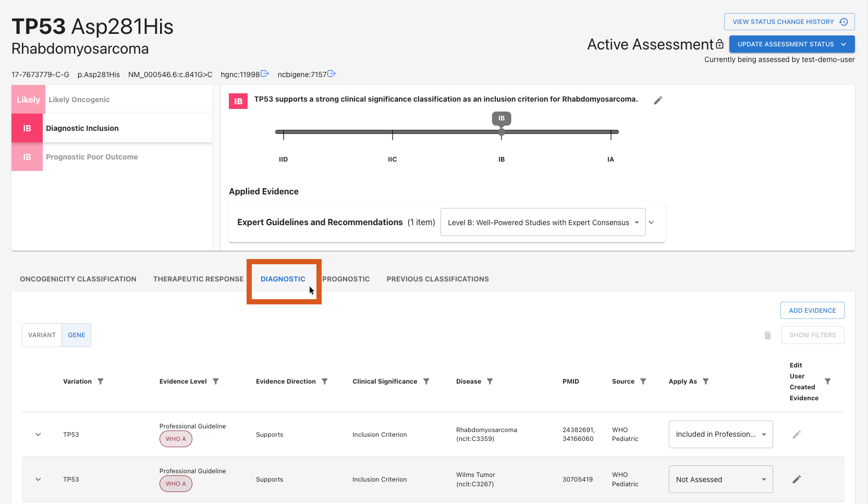
Task: Click the lock icon beside Active Assessment
Action: click(719, 44)
